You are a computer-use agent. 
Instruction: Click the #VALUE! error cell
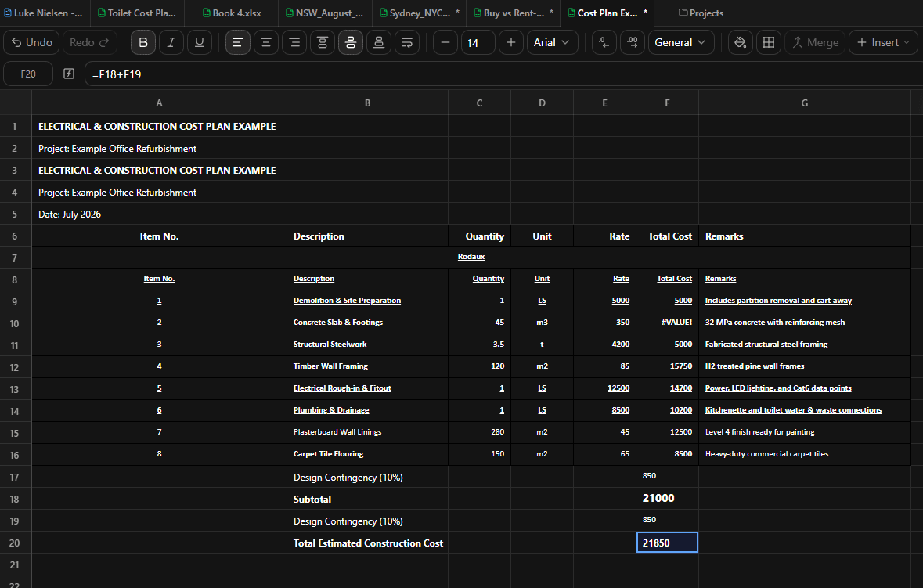click(x=667, y=323)
